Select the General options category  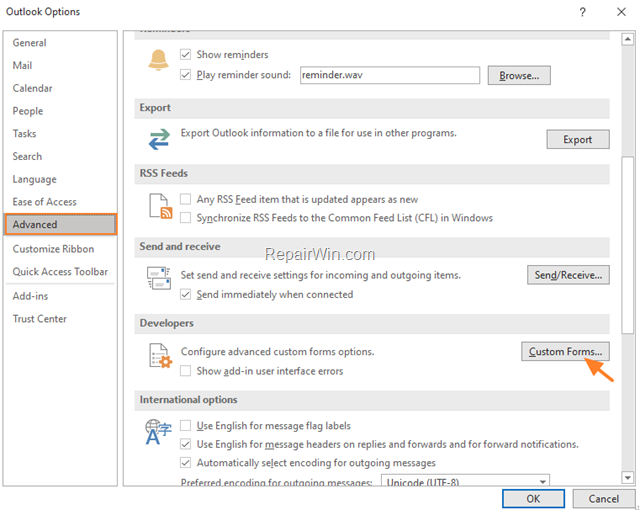click(x=60, y=43)
